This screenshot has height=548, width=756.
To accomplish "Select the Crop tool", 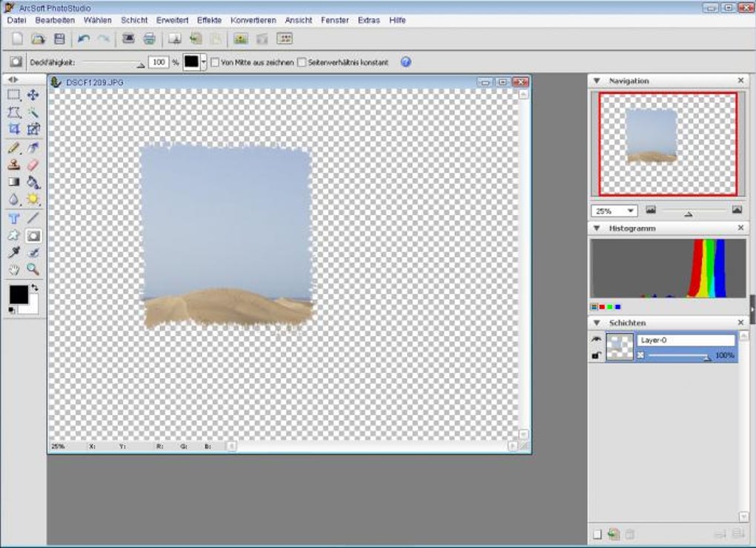I will tap(14, 129).
